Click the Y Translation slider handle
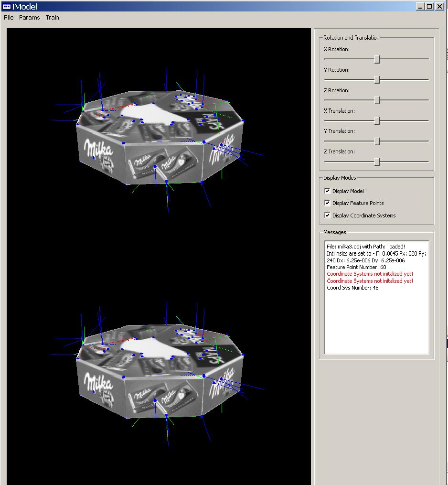Viewport: 448px width, 485px height. (377, 141)
